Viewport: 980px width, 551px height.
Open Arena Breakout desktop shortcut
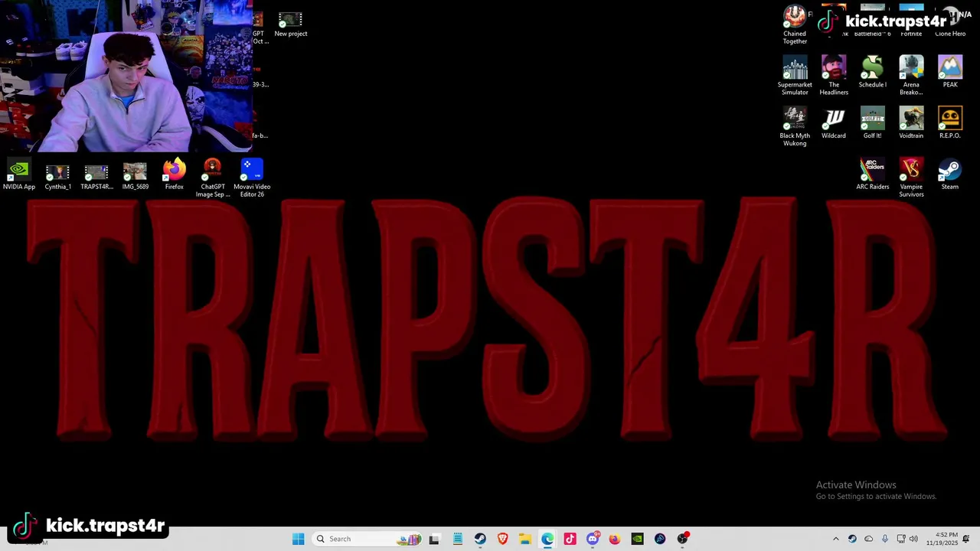click(911, 76)
